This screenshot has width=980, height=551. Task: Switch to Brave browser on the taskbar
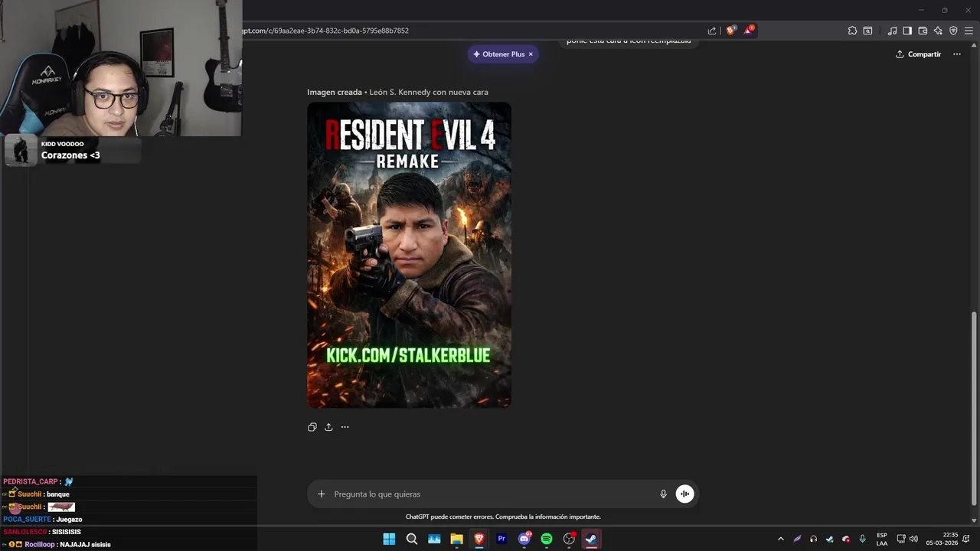[479, 539]
